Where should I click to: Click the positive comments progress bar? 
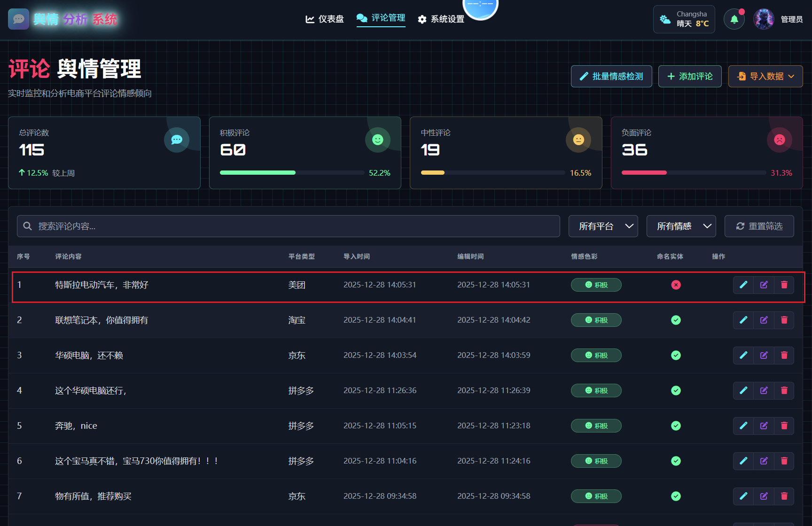pyautogui.click(x=292, y=173)
